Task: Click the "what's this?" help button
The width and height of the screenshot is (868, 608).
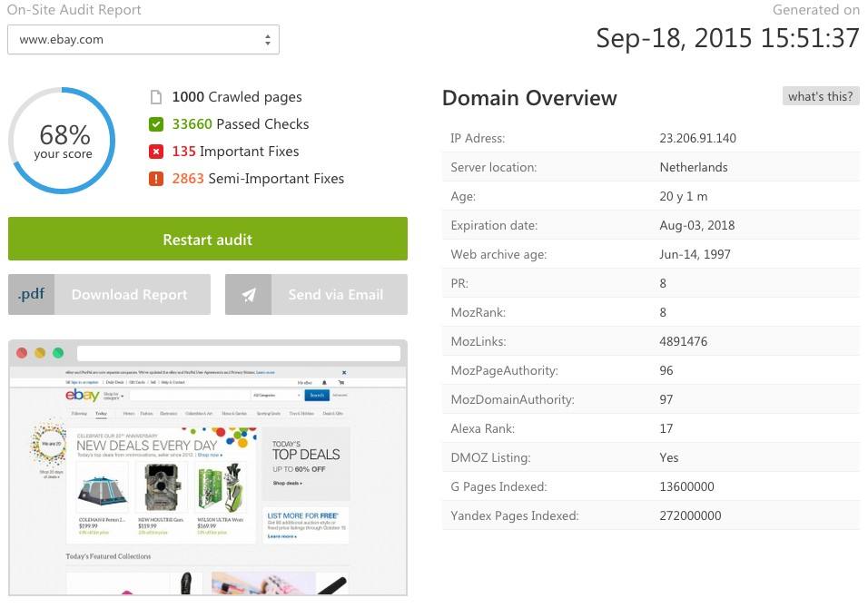Action: pyautogui.click(x=820, y=96)
